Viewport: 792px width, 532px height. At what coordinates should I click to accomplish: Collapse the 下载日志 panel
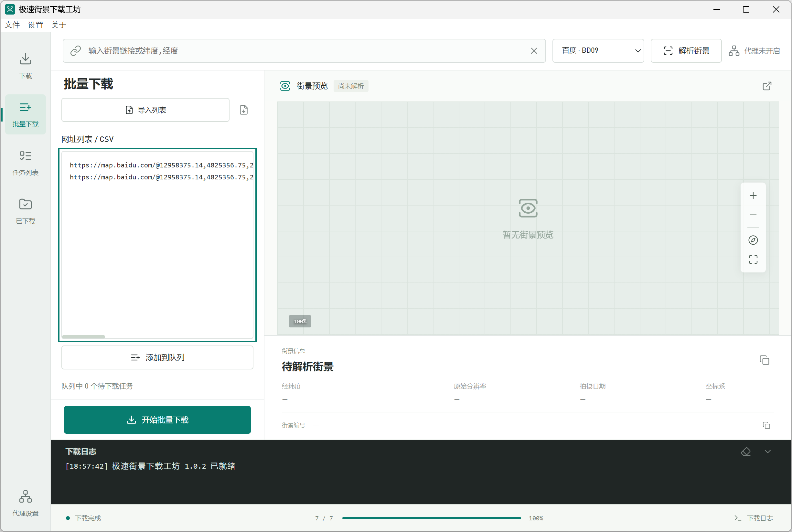point(767,452)
